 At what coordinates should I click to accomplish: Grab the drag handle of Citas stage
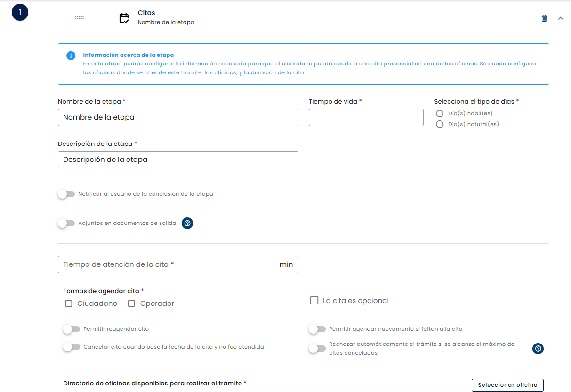click(80, 17)
